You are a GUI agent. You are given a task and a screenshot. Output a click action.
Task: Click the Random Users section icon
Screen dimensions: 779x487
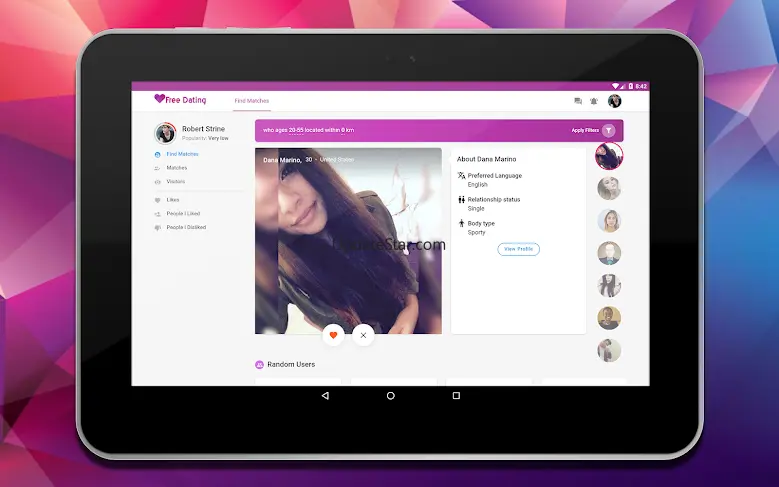[259, 365]
